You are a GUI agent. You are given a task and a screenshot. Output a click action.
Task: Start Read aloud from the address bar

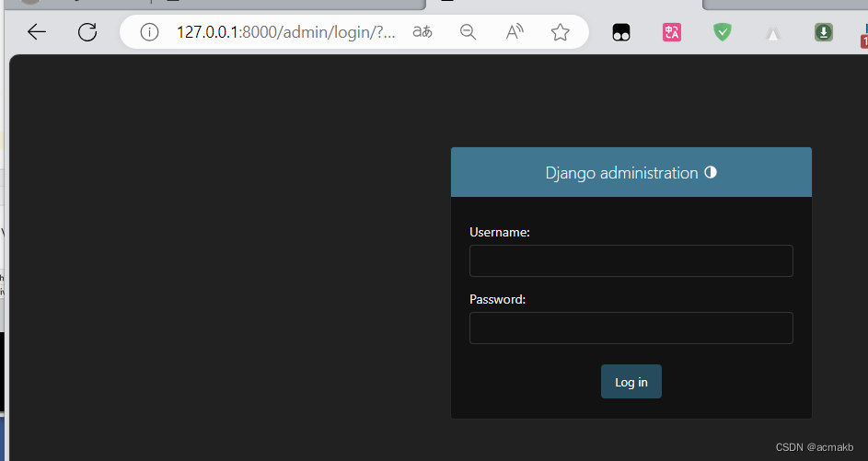(515, 32)
